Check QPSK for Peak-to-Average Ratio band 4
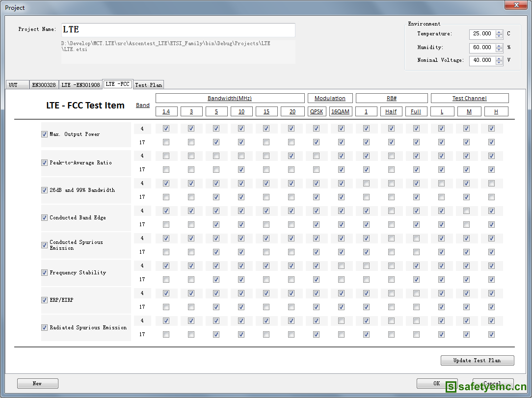Image resolution: width=532 pixels, height=398 pixels. [316, 156]
